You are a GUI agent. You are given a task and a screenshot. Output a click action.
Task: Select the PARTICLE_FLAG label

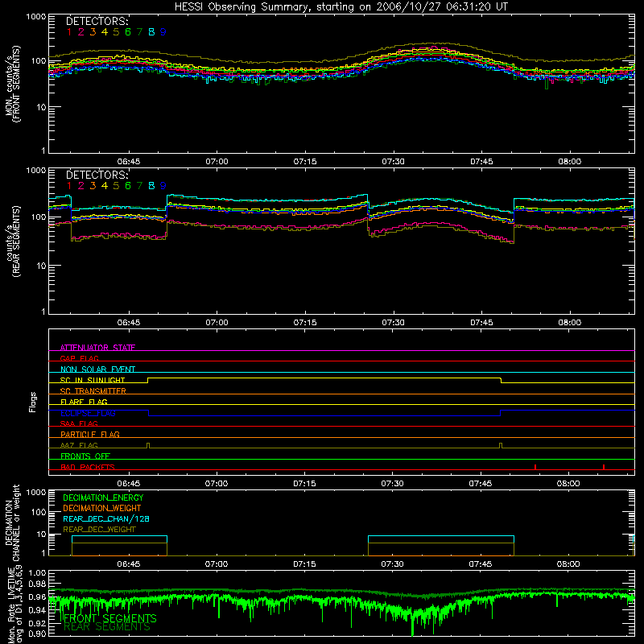pos(90,434)
